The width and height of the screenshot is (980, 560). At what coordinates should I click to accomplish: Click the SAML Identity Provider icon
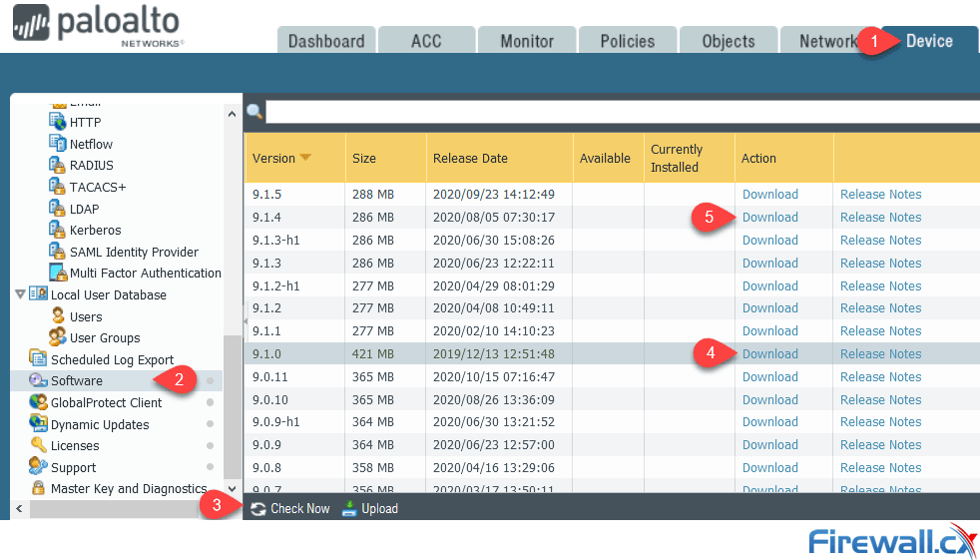coord(58,252)
